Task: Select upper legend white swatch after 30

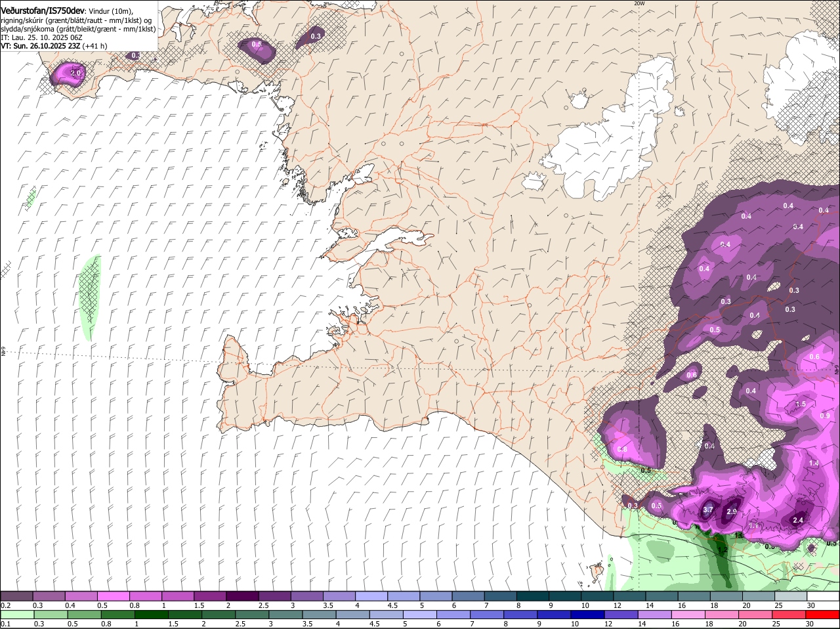Action: [x=822, y=596]
